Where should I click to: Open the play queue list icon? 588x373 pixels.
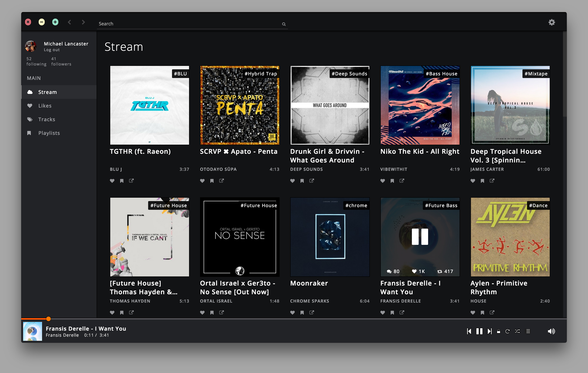click(528, 331)
